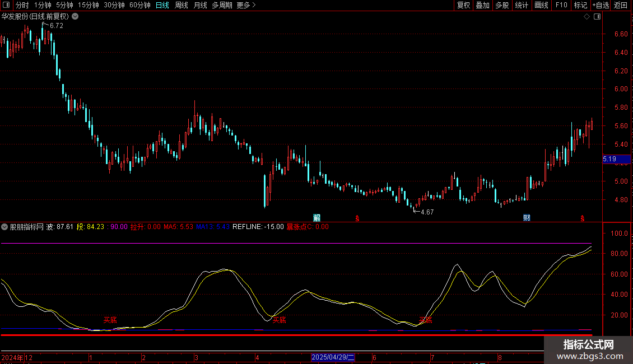Click the 华发股份(日线,前复权) title
This screenshot has height=364, width=633.
(35, 17)
